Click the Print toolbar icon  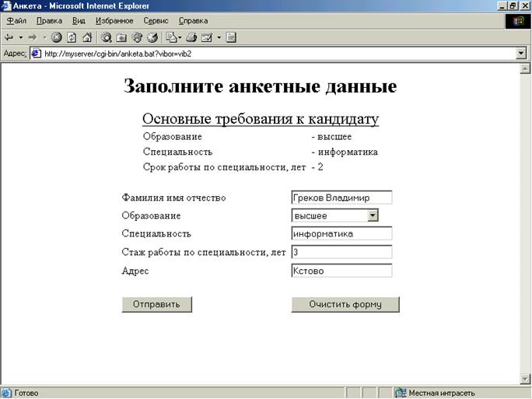point(191,37)
